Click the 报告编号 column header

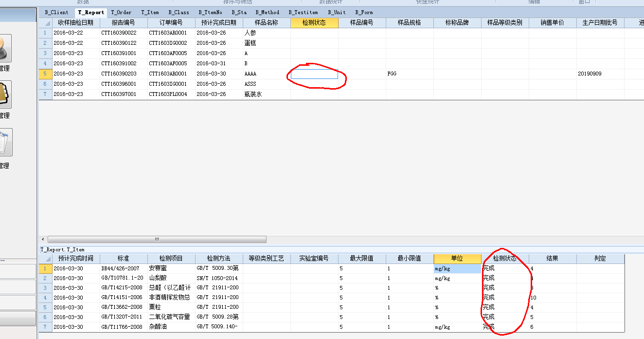(x=124, y=23)
